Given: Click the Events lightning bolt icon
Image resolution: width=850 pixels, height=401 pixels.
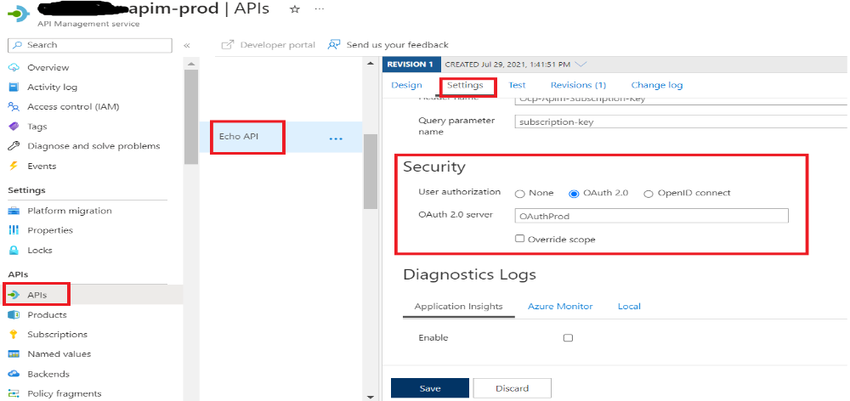Looking at the screenshot, I should coord(14,166).
